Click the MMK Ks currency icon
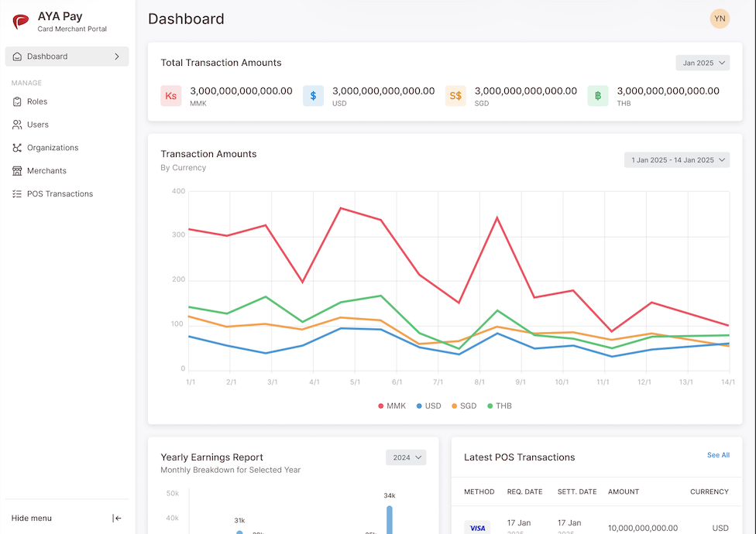 [x=171, y=96]
